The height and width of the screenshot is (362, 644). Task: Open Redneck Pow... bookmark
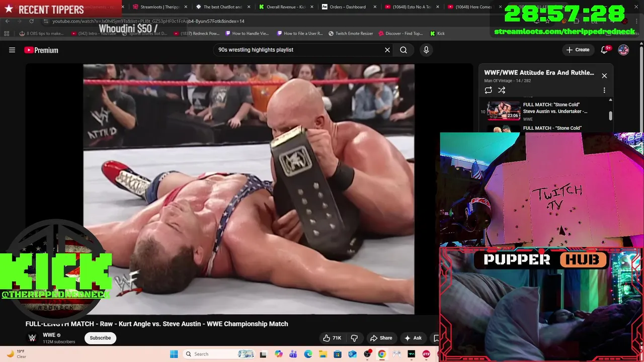tap(197, 34)
